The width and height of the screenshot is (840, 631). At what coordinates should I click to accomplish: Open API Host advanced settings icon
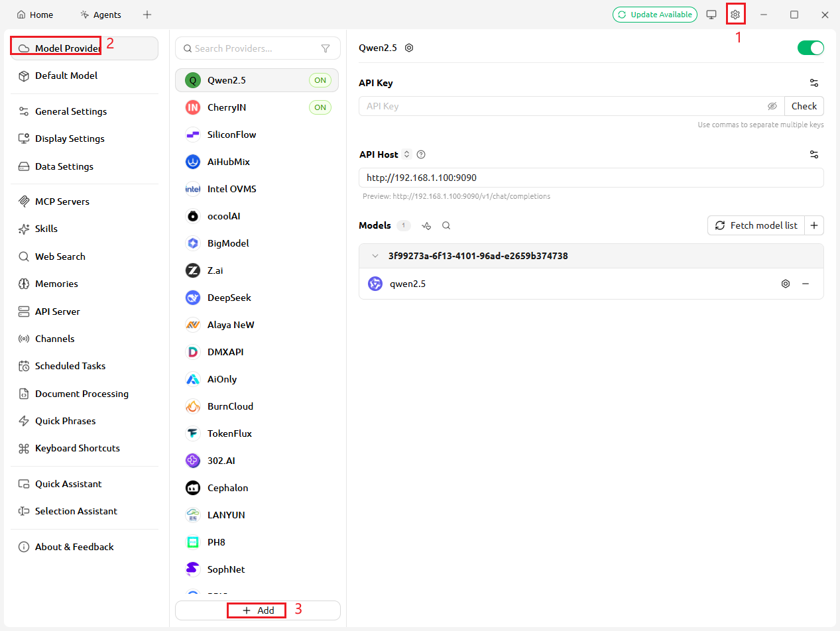pos(814,154)
